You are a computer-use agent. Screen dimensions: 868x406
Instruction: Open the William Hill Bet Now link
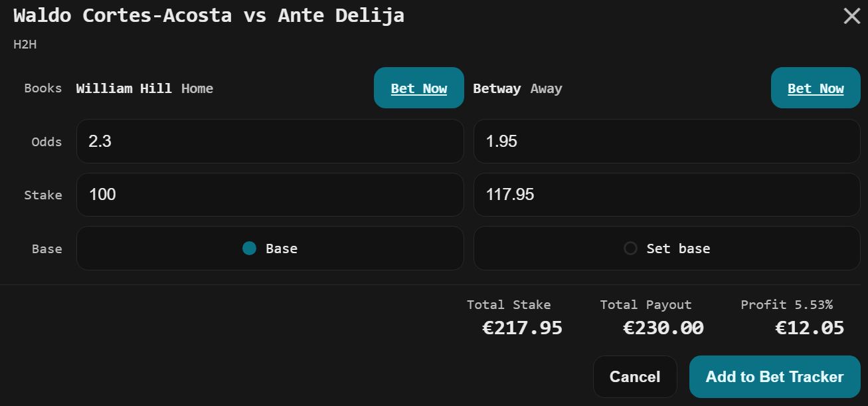click(x=418, y=88)
